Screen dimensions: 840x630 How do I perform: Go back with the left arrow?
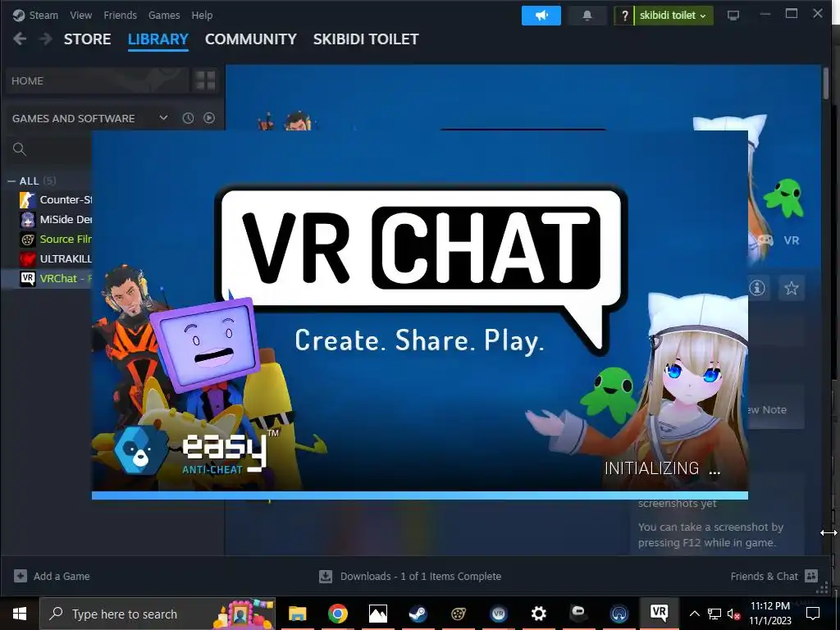20,39
